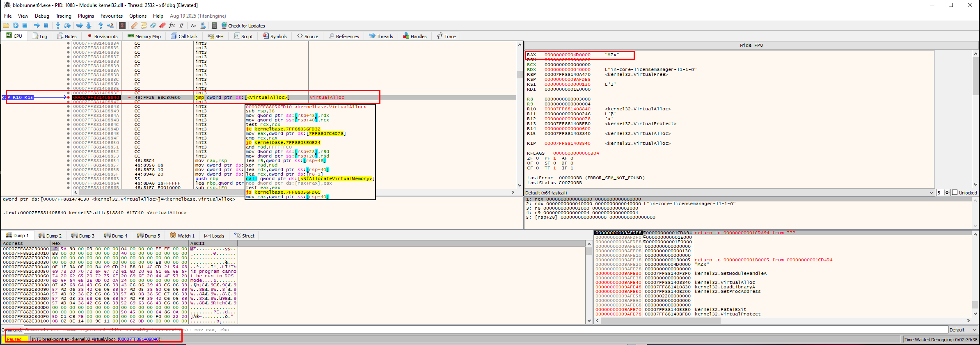Click the Check for Updates label
Image resolution: width=980 pixels, height=345 pixels.
(246, 26)
